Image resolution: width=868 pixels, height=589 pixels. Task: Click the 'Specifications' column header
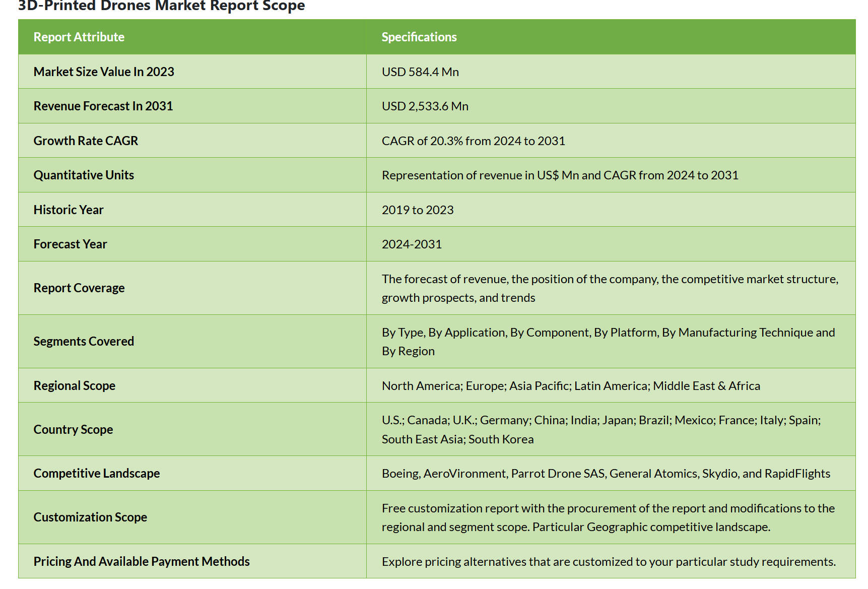point(419,37)
